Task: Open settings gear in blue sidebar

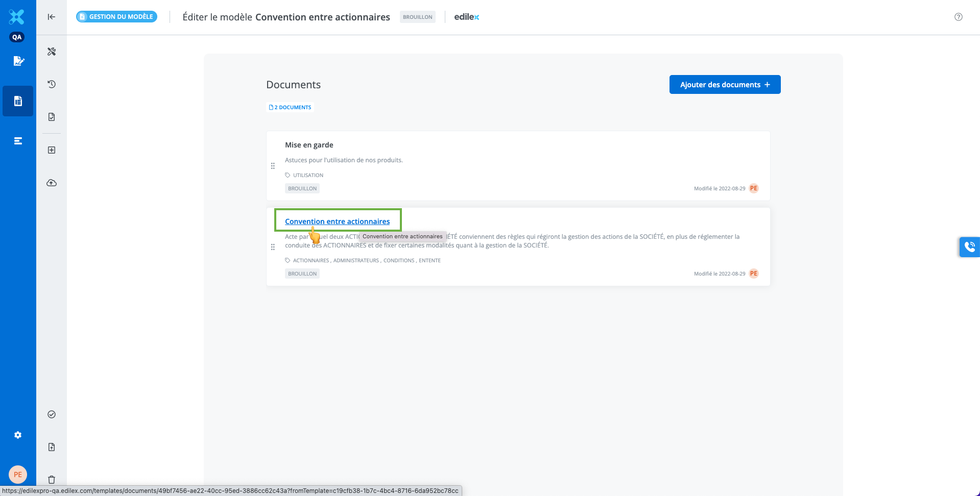Action: pyautogui.click(x=18, y=435)
